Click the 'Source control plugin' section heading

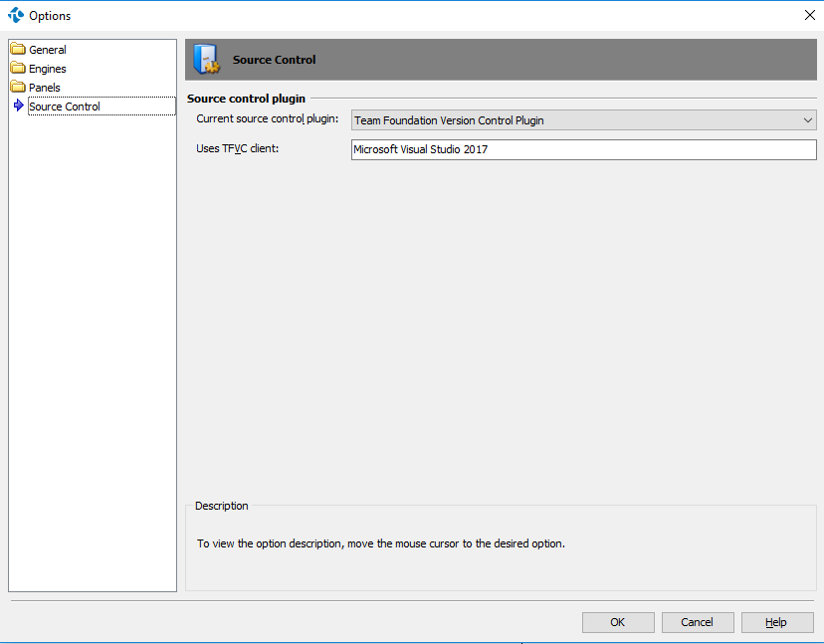[246, 99]
